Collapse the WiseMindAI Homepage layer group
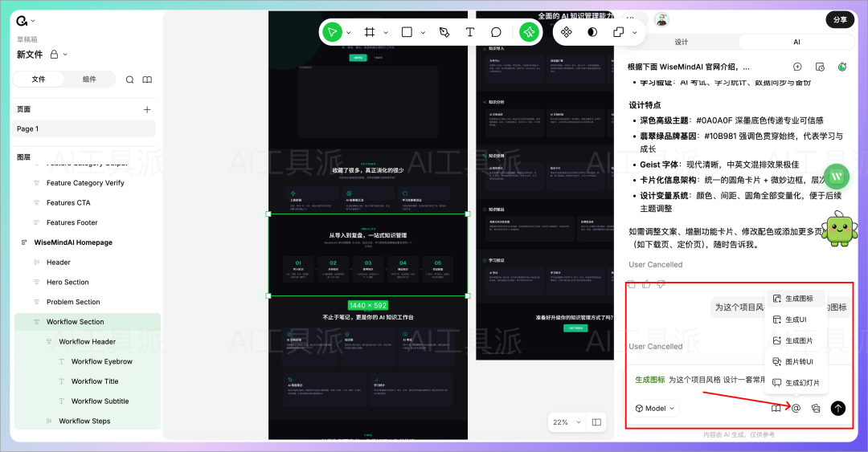The image size is (868, 452). click(24, 242)
